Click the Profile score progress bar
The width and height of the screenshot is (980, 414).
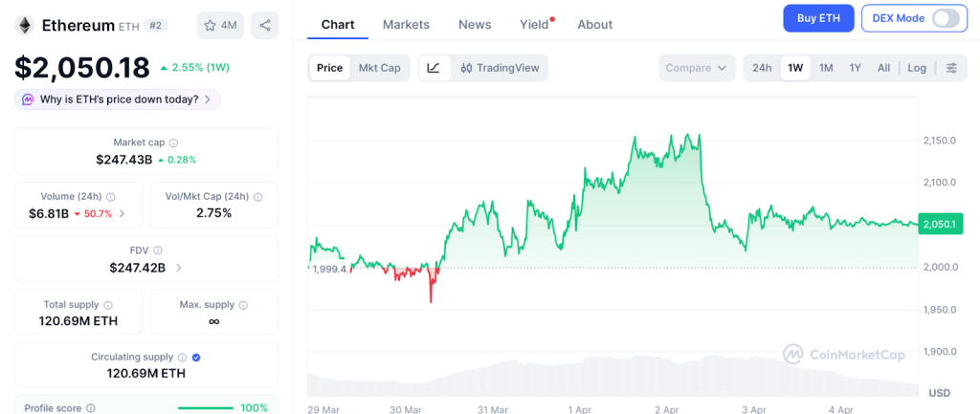(x=205, y=408)
